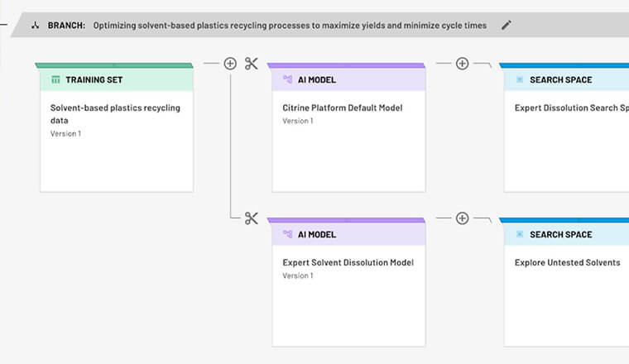Click plus circle right of Citrine Default Model card
The height and width of the screenshot is (364, 629).
(462, 64)
